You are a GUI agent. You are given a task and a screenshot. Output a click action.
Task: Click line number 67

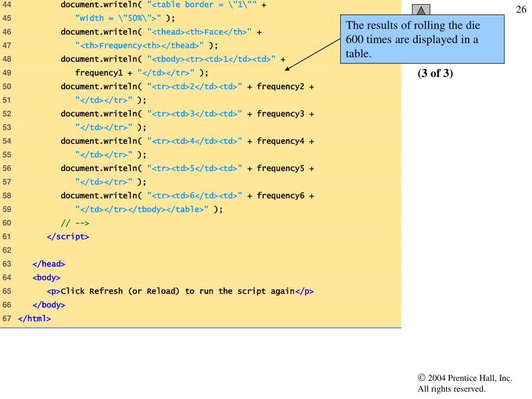[7, 318]
